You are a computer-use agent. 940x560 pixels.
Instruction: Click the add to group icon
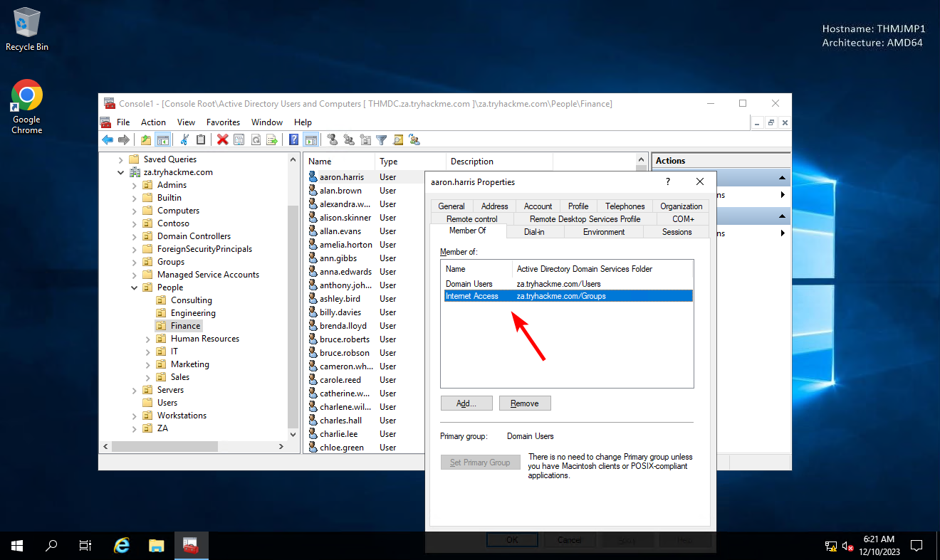click(414, 140)
